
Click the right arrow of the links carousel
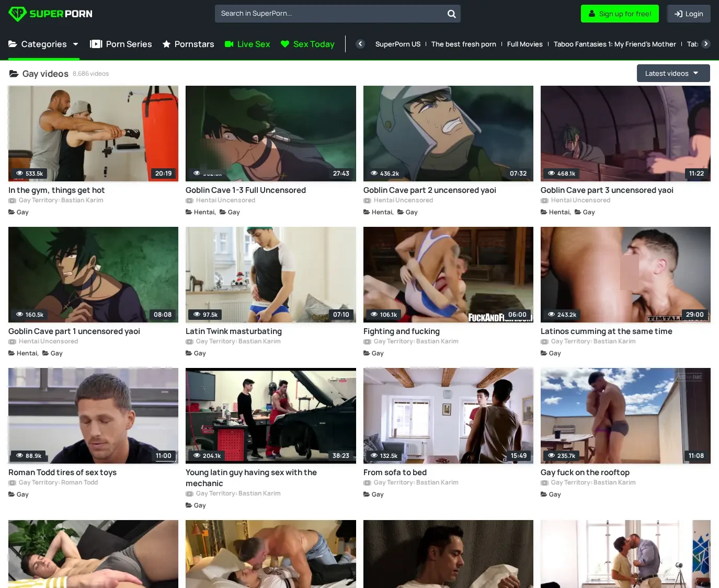pyautogui.click(x=706, y=44)
